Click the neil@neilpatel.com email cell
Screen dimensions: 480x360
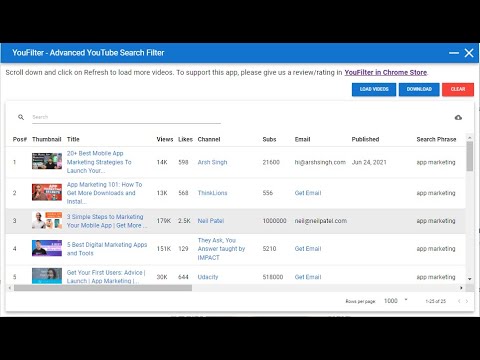[321, 221]
